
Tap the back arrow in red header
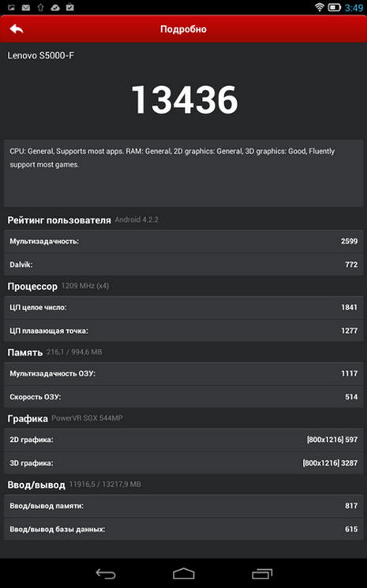point(16,29)
